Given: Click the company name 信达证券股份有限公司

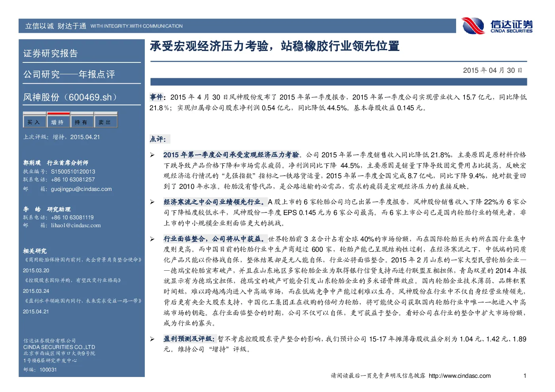Looking at the screenshot, I should coord(49,341).
